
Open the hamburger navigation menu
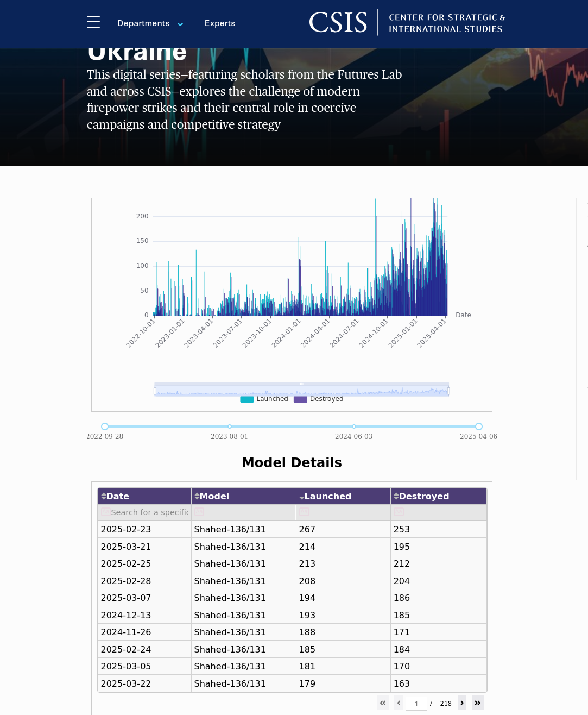(x=93, y=22)
